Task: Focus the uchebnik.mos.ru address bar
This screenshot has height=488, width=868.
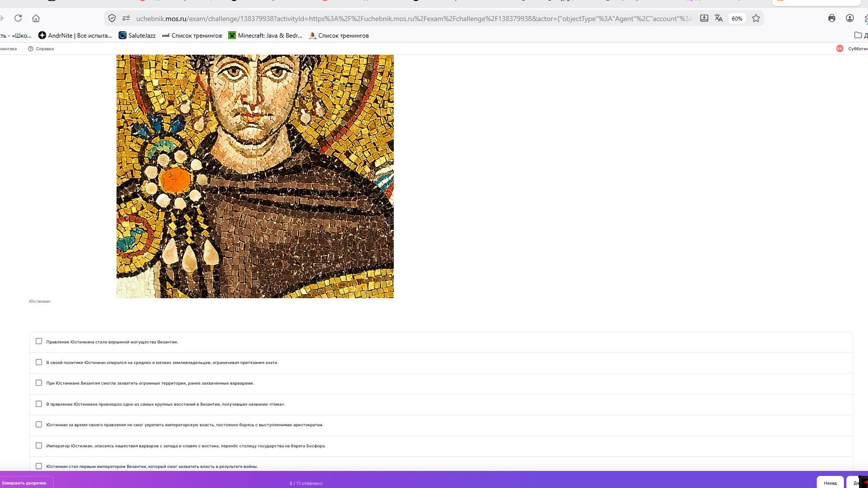Action: 414,19
